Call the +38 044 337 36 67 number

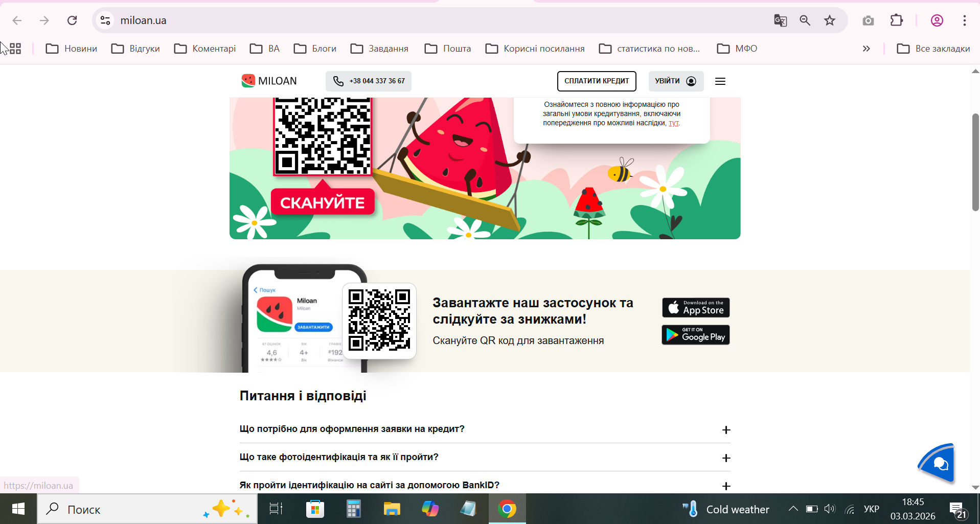point(369,81)
